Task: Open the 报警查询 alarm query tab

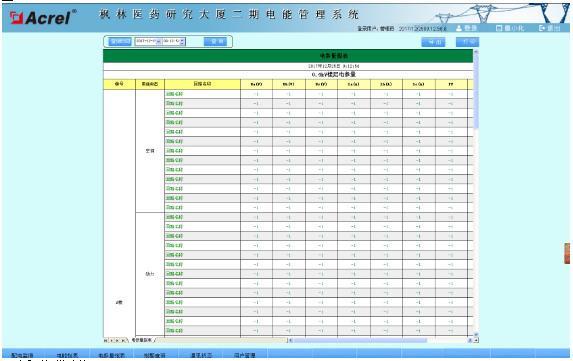Action: click(155, 355)
